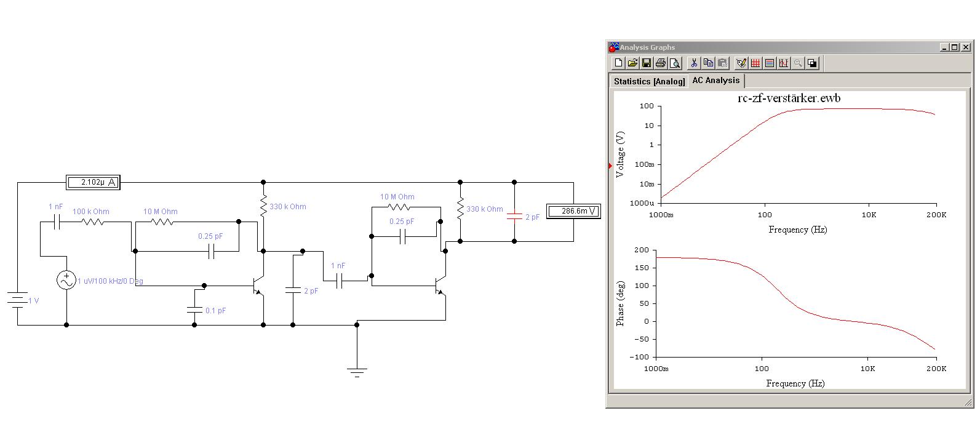980x440 pixels.
Task: Maximize the Analysis Graphs window
Action: (955, 47)
